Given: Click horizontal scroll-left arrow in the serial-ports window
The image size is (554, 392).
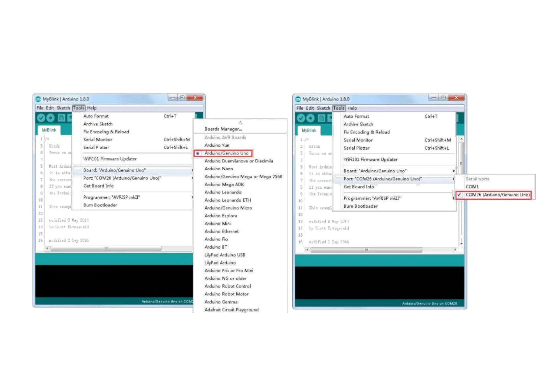Looking at the screenshot, I should tap(307, 250).
